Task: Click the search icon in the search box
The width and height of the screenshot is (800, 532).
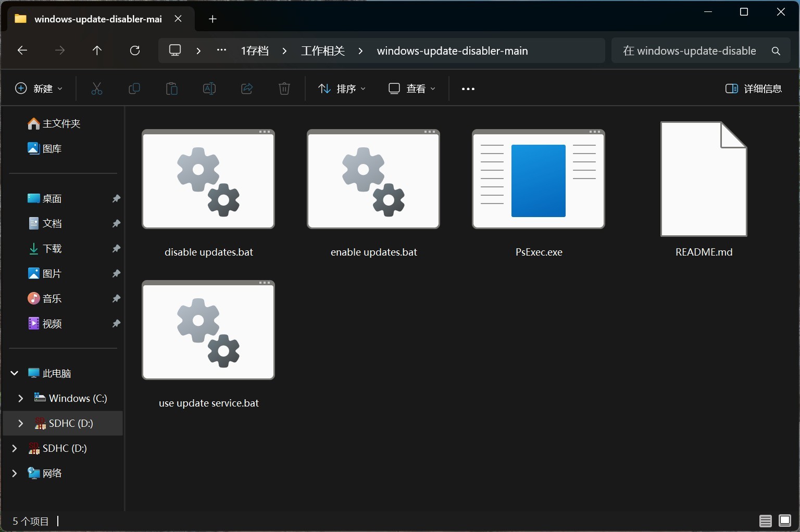Action: [x=776, y=50]
